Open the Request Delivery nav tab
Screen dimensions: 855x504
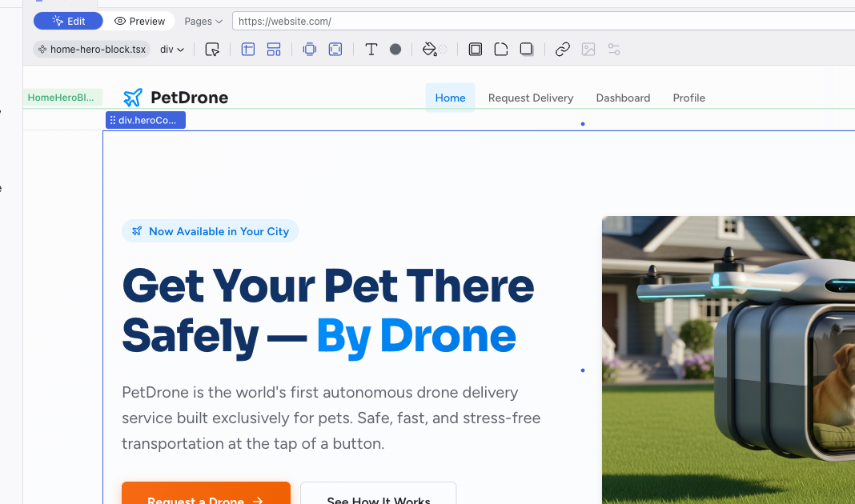coord(531,98)
